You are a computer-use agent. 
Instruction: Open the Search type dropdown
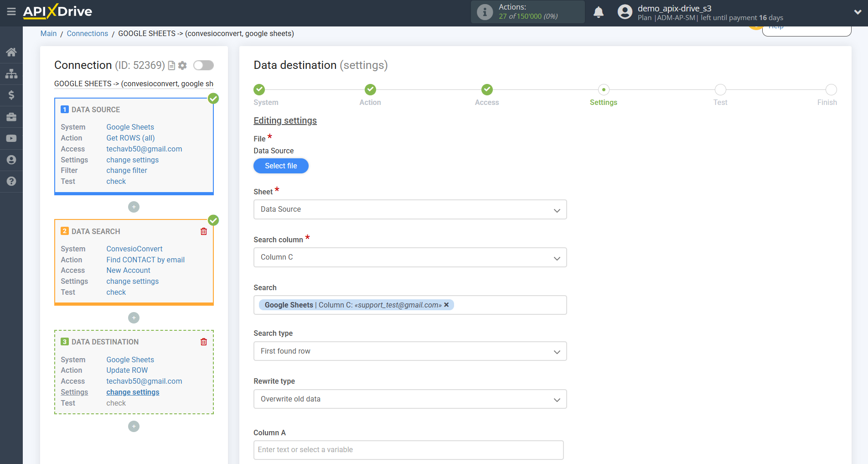coord(410,351)
